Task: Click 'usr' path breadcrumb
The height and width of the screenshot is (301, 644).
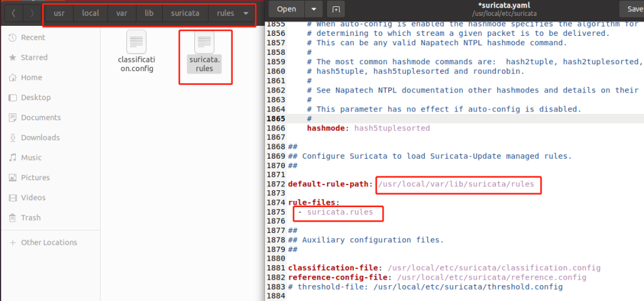Action: [x=59, y=13]
